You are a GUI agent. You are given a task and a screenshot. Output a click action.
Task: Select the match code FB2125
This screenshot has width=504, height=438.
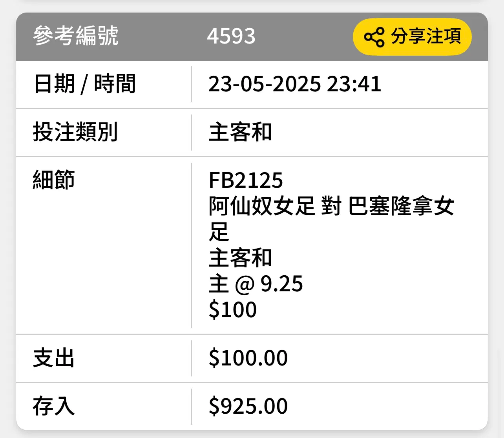246,180
